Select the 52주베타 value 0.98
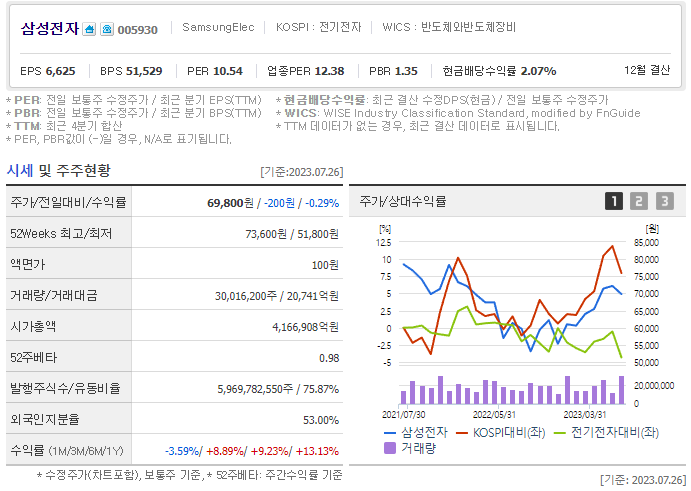 click(329, 358)
